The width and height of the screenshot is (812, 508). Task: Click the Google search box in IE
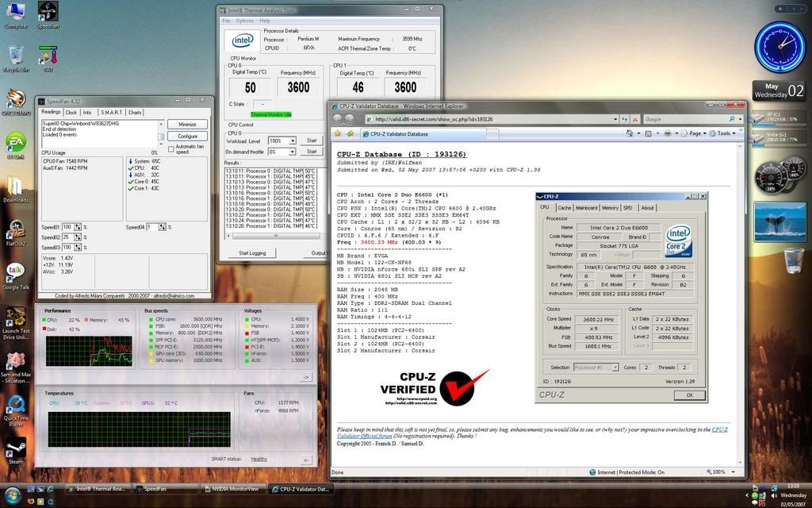[x=686, y=119]
